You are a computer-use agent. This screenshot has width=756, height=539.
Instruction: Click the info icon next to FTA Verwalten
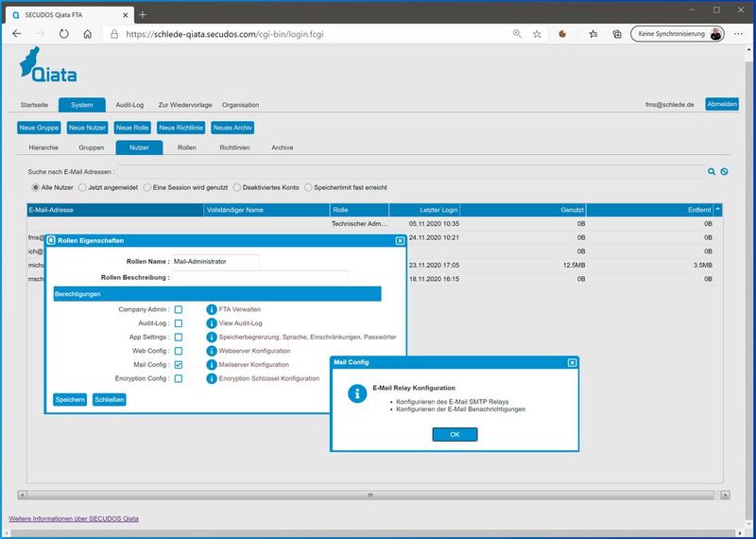click(x=212, y=309)
